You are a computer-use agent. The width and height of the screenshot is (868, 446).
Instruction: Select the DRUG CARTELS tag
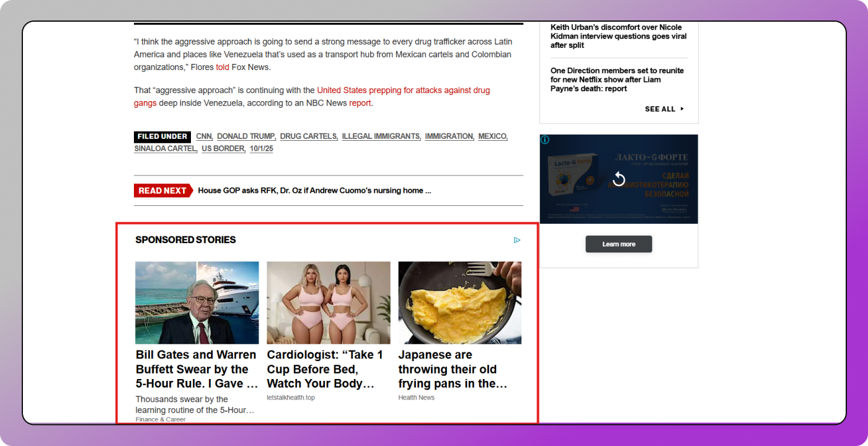pyautogui.click(x=308, y=136)
